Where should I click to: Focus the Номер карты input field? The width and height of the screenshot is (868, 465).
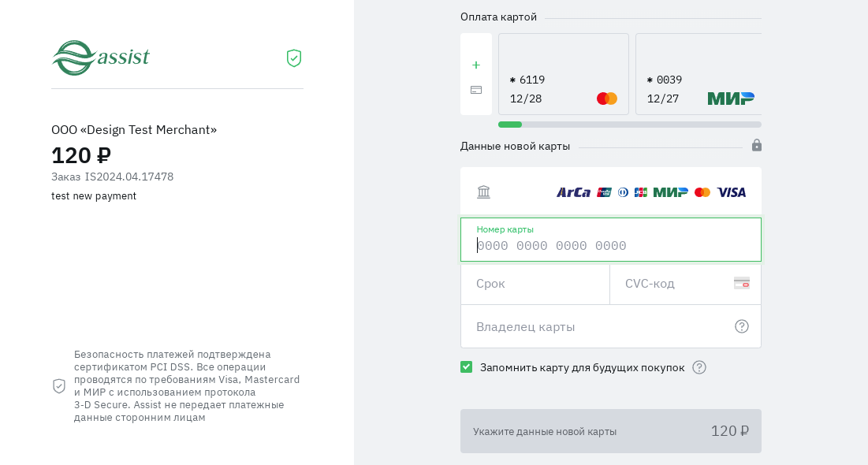tap(610, 246)
